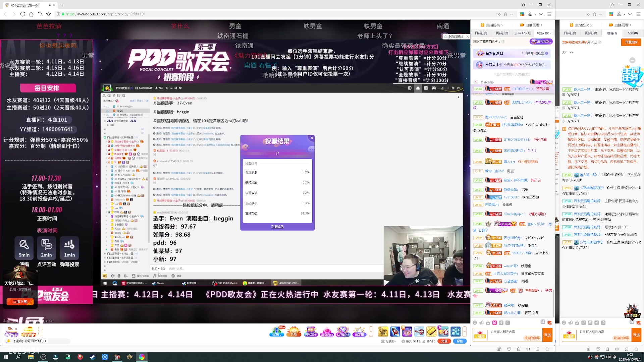Toggle sound icon in left browser's status bar
644x362 pixels.
pyautogui.click(x=528, y=349)
